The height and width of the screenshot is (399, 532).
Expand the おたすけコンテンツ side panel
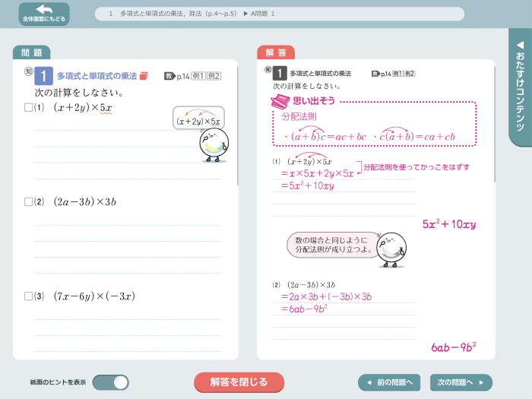520,87
